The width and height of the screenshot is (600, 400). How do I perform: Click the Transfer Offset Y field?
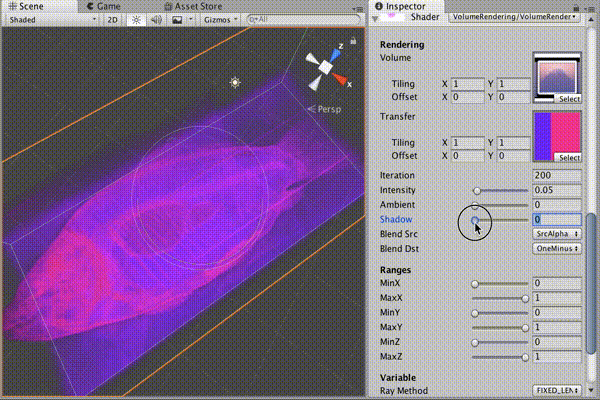click(514, 156)
